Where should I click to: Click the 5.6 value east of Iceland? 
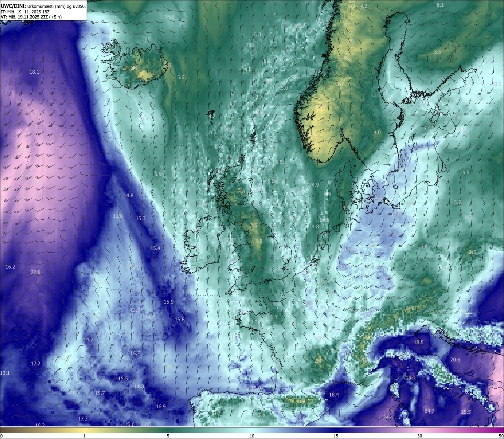[x=181, y=78]
